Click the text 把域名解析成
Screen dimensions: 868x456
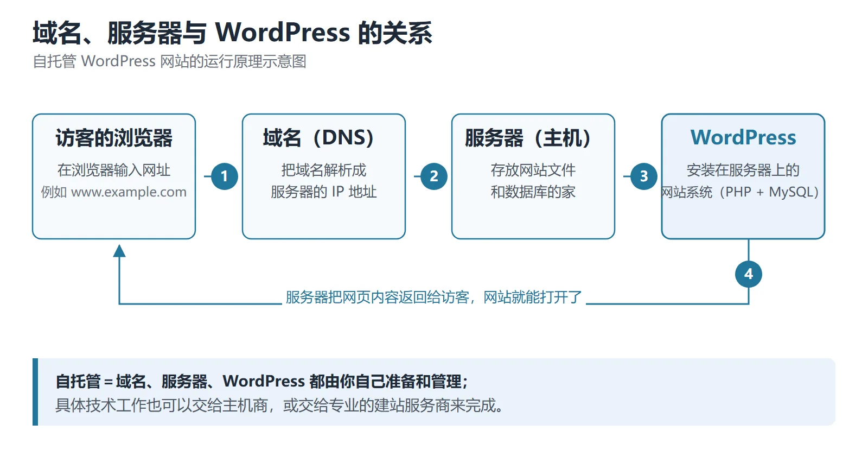pyautogui.click(x=324, y=170)
